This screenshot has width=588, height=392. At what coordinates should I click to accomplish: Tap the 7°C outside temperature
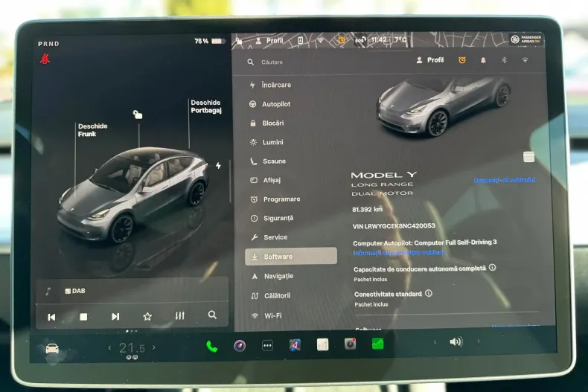pyautogui.click(x=400, y=39)
